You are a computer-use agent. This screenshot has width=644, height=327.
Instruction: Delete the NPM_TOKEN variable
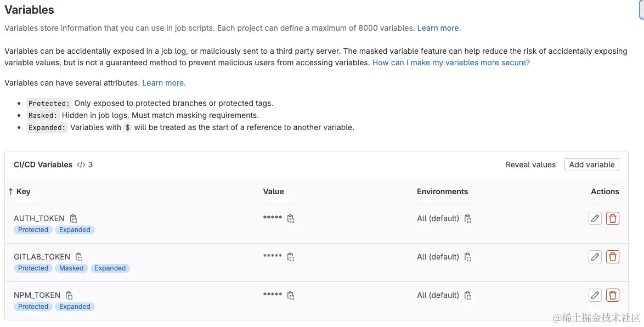tap(613, 295)
